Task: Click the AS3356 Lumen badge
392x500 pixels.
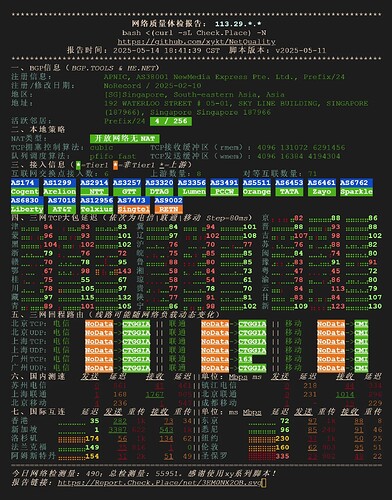Action: 192,187
